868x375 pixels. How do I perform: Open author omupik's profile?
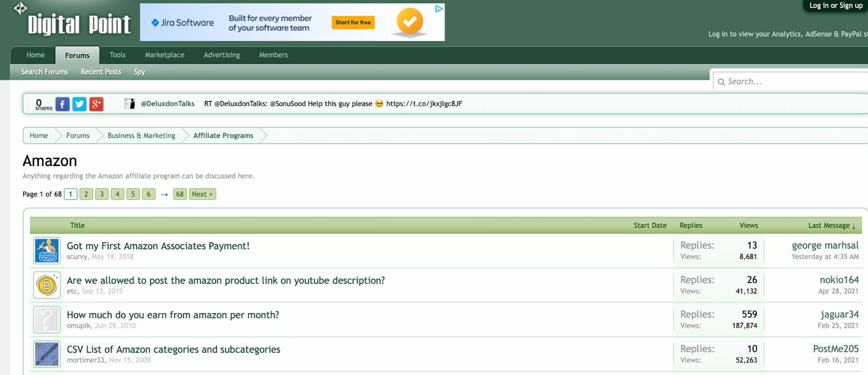point(79,326)
